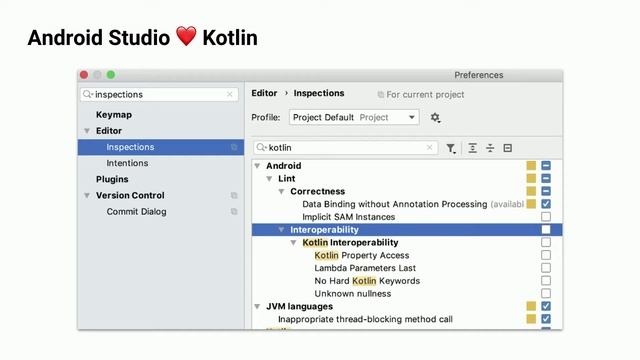This screenshot has height=360, width=640.
Task: Collapse the Android tree node
Action: [257, 166]
